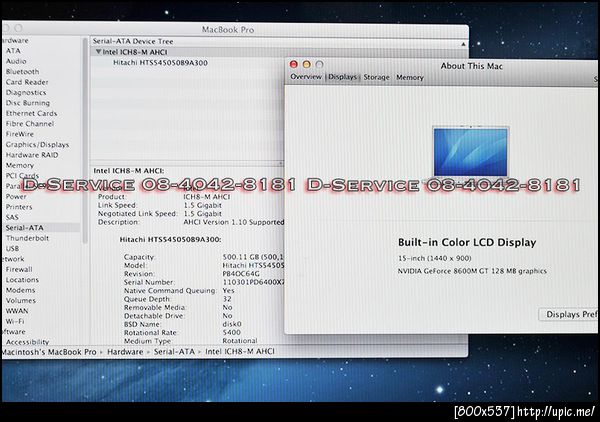Collapse the Intel ICH8-M AHCI tree node
600x422 pixels.
(98, 52)
